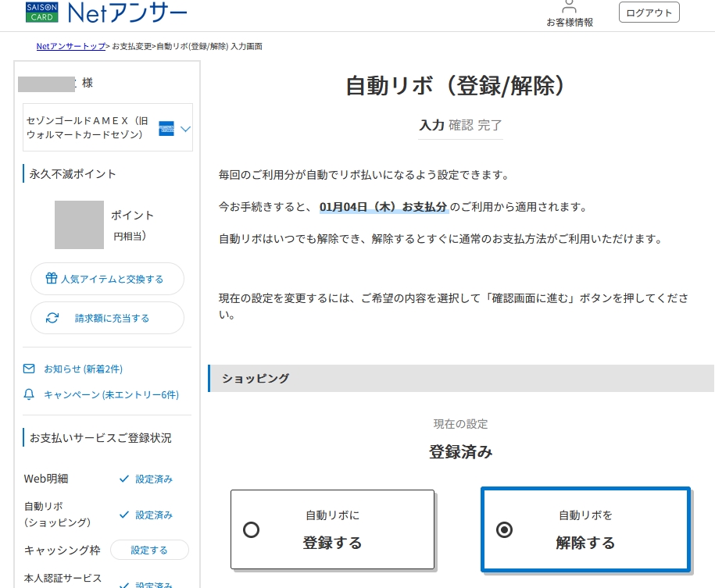
Task: Click the Web明細 label
Action: (x=46, y=479)
